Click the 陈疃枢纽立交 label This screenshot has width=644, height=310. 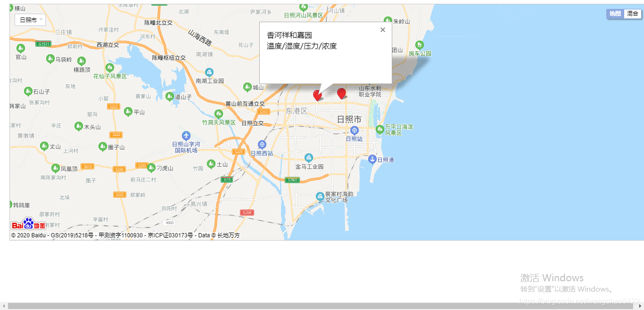tap(169, 58)
